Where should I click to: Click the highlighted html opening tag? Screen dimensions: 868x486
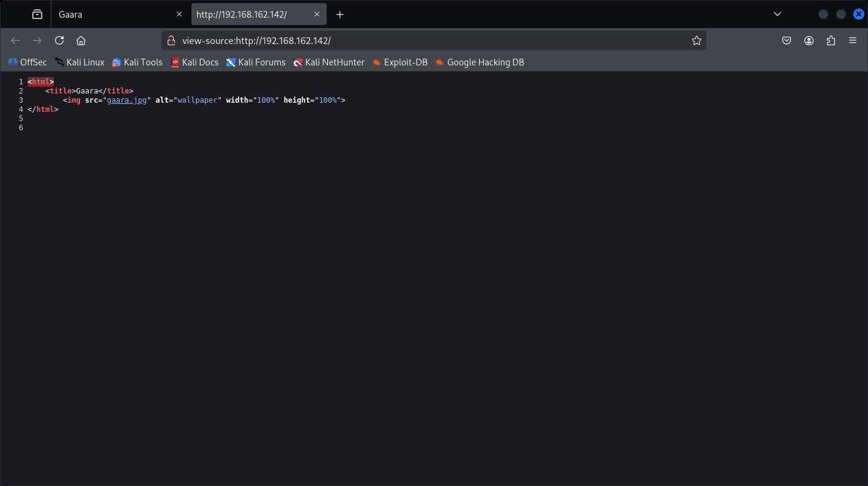(40, 81)
